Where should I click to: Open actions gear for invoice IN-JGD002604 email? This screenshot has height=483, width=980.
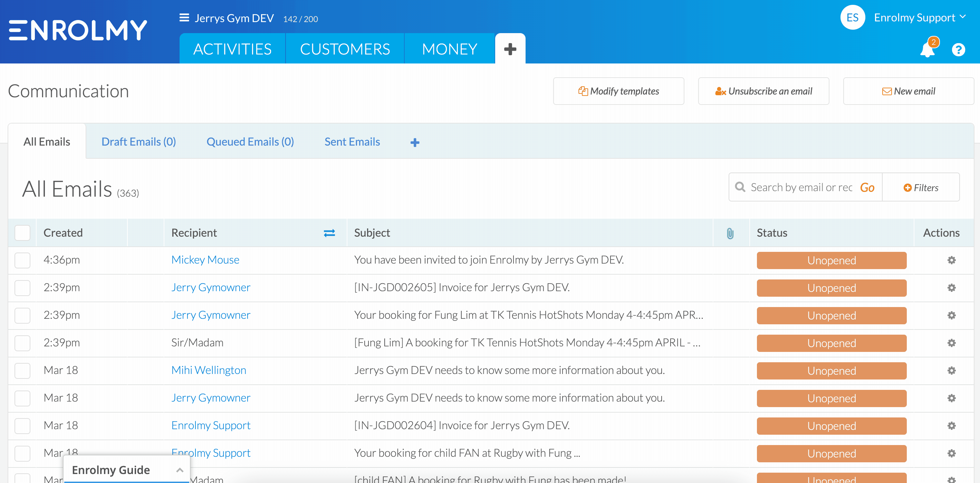[951, 426]
